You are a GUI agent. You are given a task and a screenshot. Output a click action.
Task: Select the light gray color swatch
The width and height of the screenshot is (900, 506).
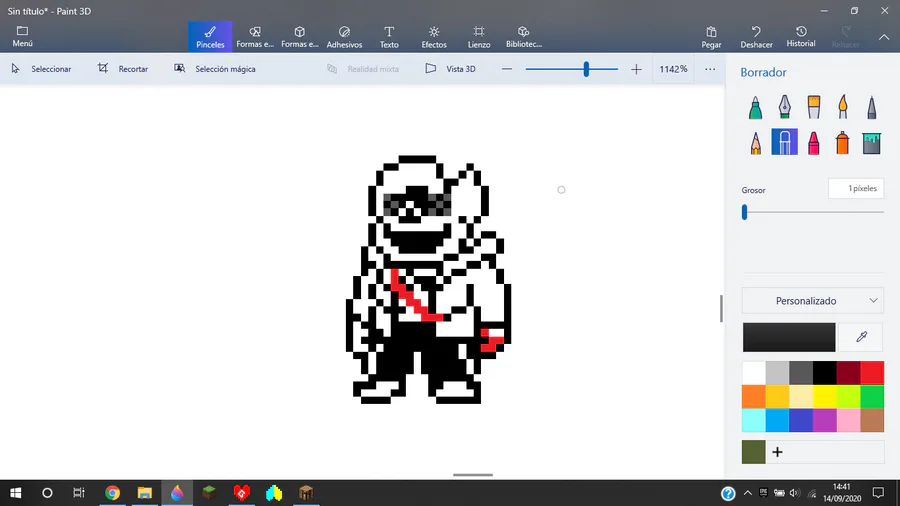point(777,373)
